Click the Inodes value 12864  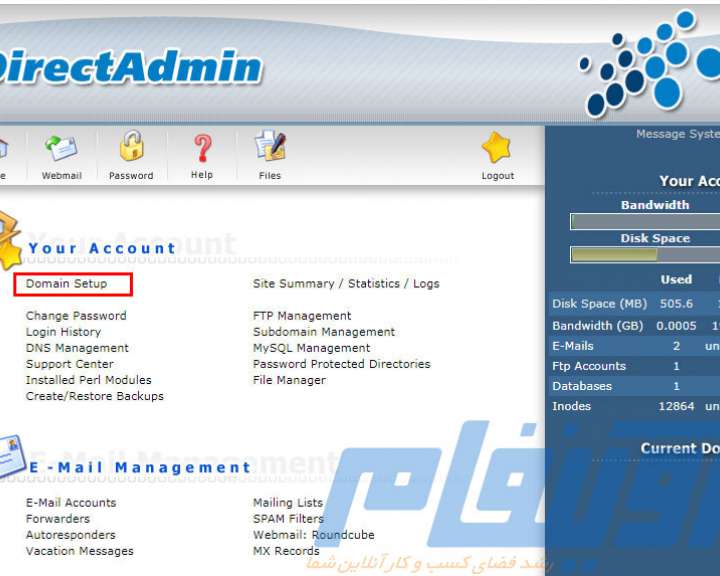pyautogui.click(x=676, y=406)
